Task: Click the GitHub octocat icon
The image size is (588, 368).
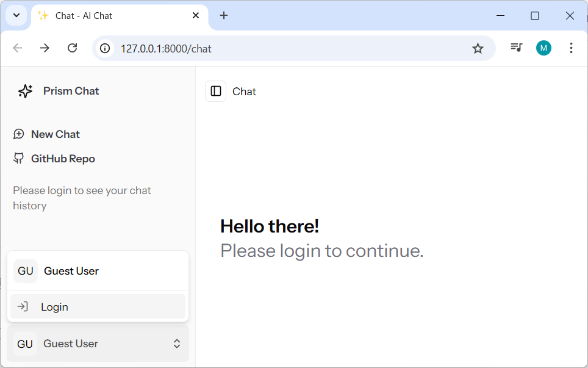Action: [x=19, y=159]
